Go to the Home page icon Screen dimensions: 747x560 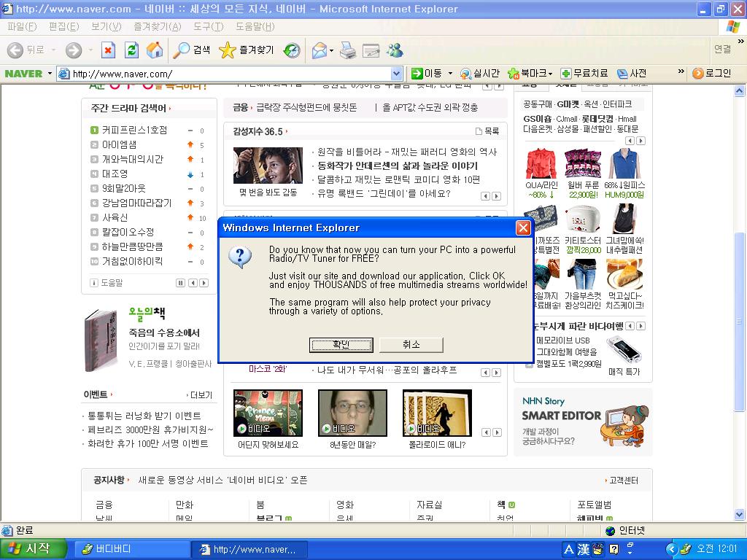(x=155, y=50)
